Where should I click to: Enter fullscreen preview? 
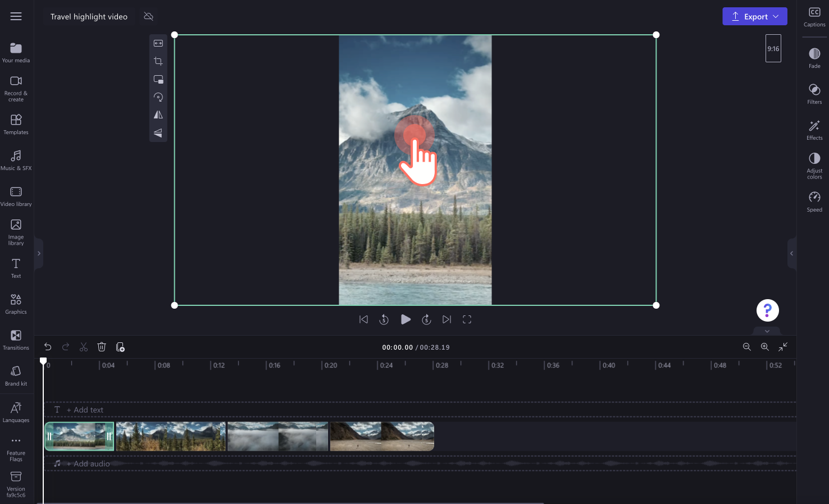tap(467, 319)
